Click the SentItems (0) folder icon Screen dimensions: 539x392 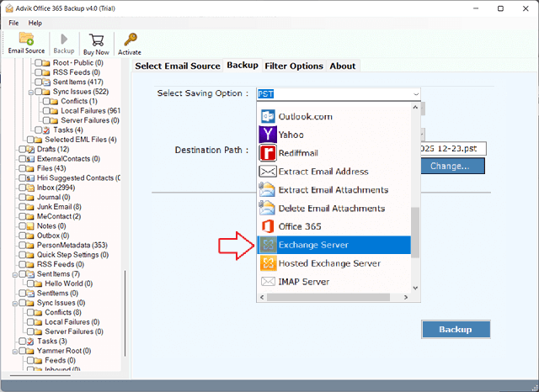30,293
